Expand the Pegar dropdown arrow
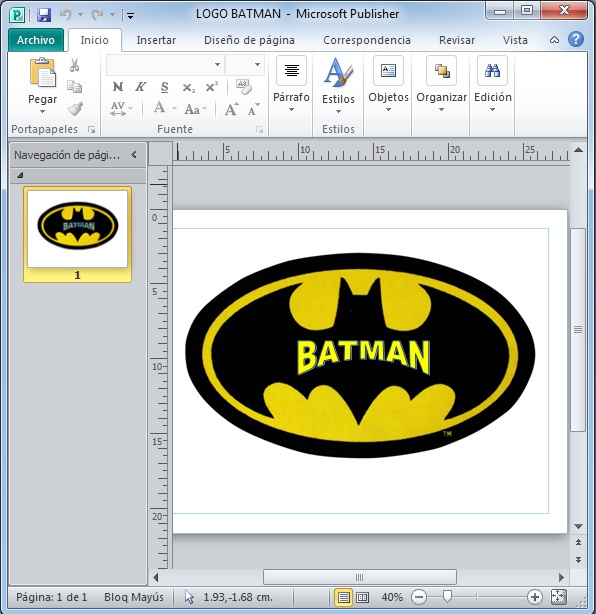The width and height of the screenshot is (596, 614). (42, 112)
